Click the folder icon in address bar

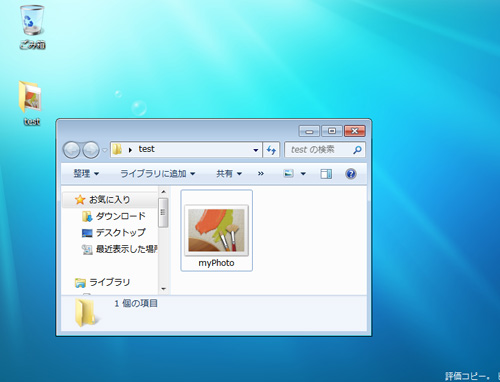(117, 149)
